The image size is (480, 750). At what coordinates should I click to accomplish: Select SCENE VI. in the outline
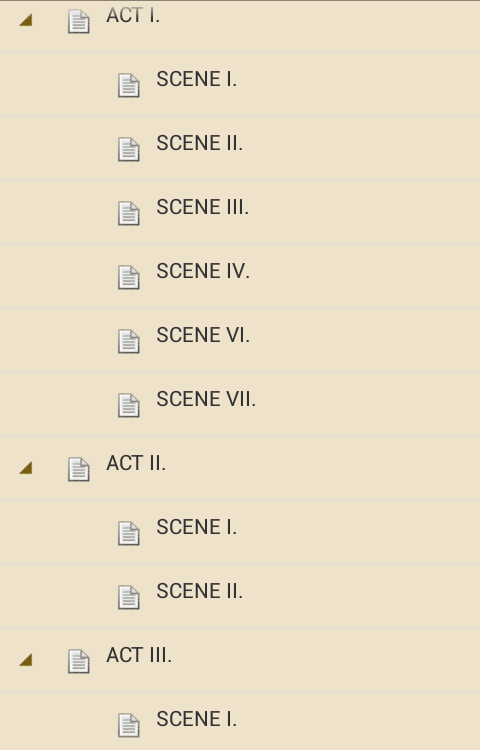[203, 335]
